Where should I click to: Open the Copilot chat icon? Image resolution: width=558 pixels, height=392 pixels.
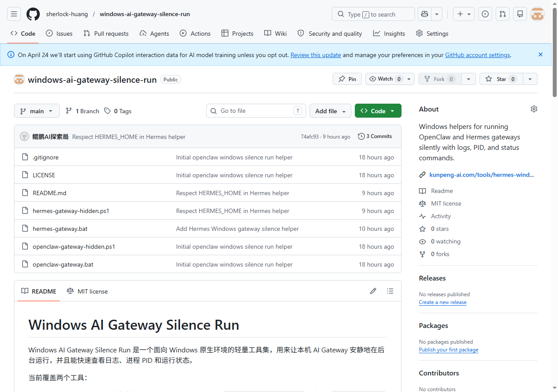click(x=425, y=14)
